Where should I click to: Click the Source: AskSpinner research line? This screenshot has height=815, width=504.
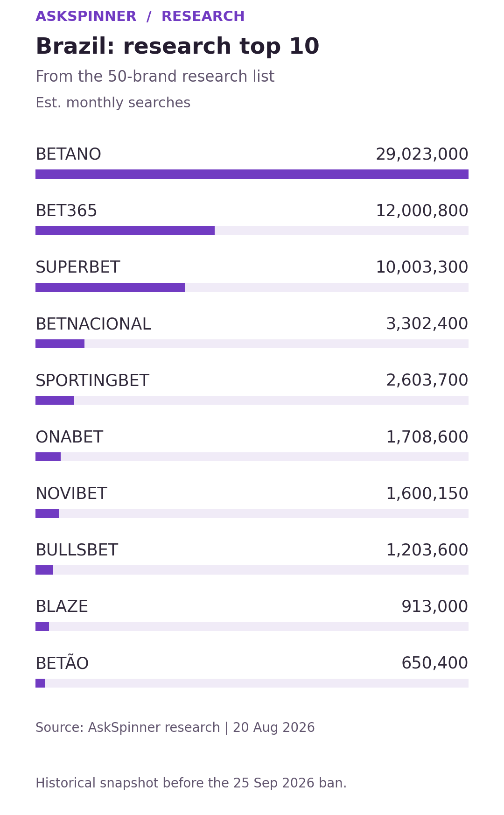(x=175, y=728)
